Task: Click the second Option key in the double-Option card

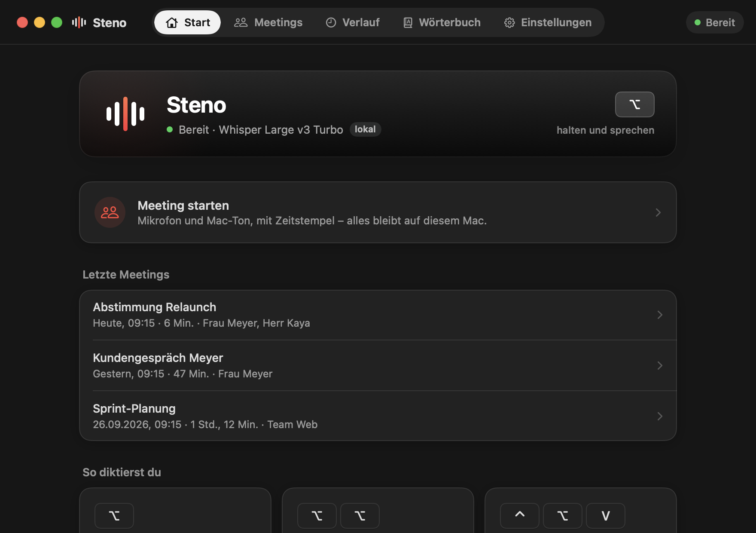Action: 360,516
